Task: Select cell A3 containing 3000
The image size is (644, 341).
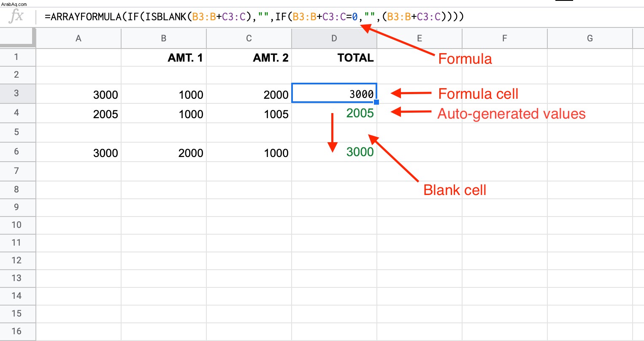Action: [x=78, y=94]
